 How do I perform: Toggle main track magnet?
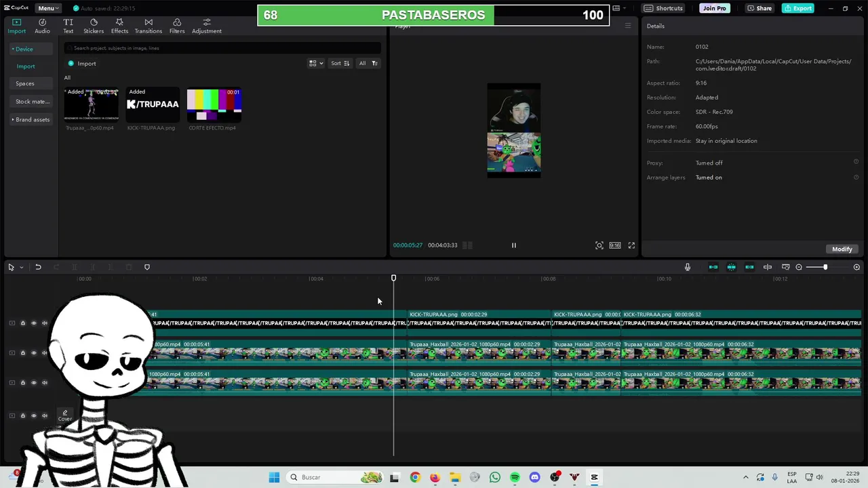coord(713,267)
